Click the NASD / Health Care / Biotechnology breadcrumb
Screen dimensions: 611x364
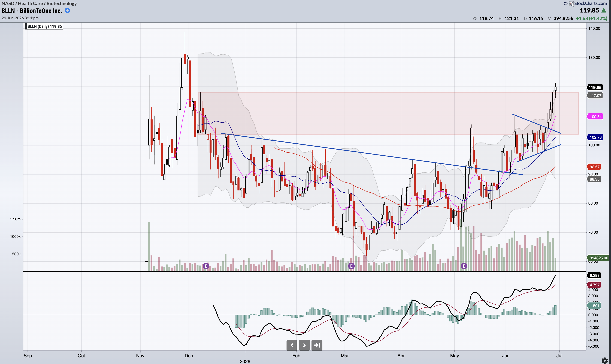coord(39,3)
